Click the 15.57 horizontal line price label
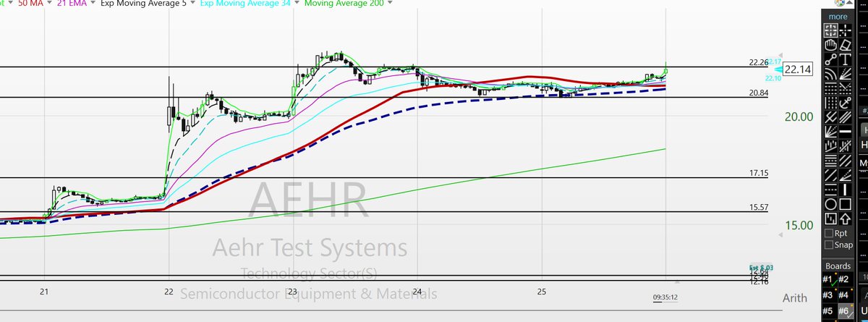Viewport: 868px width, 322px height. pyautogui.click(x=758, y=208)
